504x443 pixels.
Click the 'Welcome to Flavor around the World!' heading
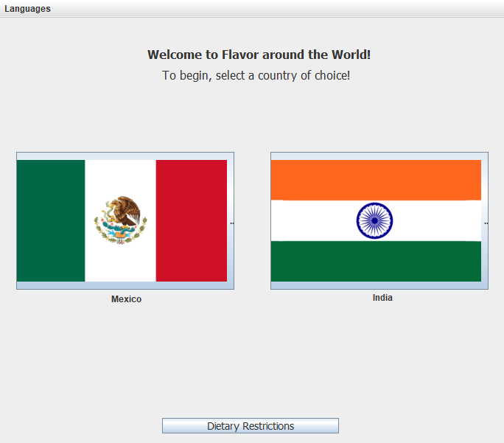coord(259,55)
